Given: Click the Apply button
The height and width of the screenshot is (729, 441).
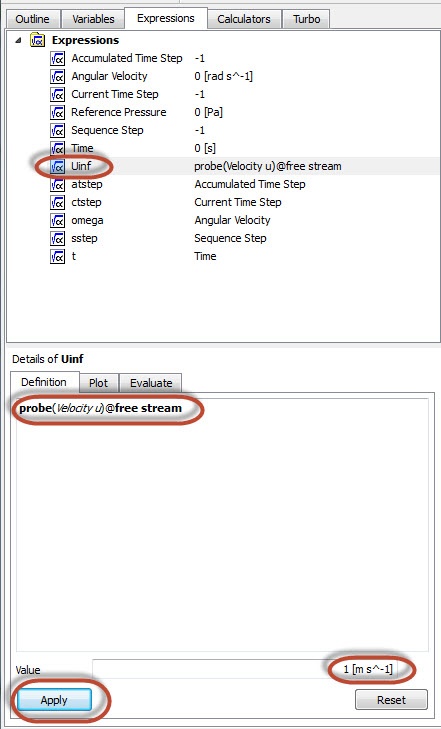Looking at the screenshot, I should tap(54, 700).
